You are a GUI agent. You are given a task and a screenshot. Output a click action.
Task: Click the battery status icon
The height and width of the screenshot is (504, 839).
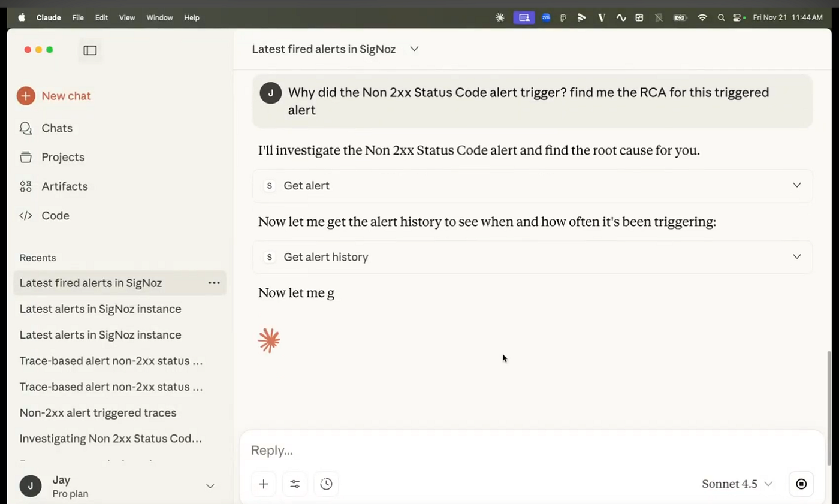pos(680,18)
